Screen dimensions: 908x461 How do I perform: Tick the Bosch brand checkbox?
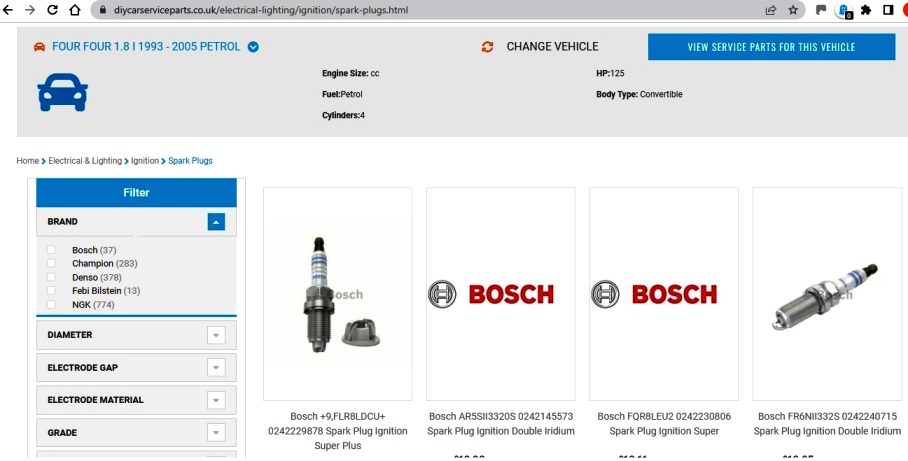[51, 250]
